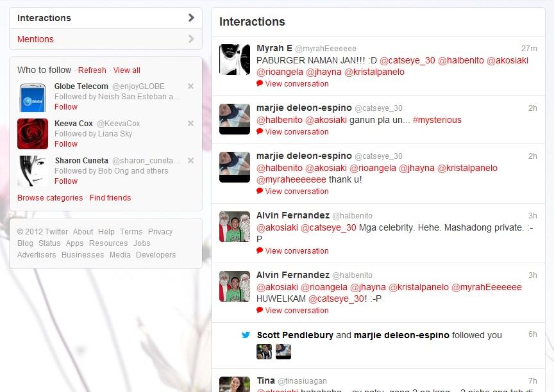Click conversation bubble icon on #mysterious tweet
Screen dimensions: 554x392
(x=260, y=131)
